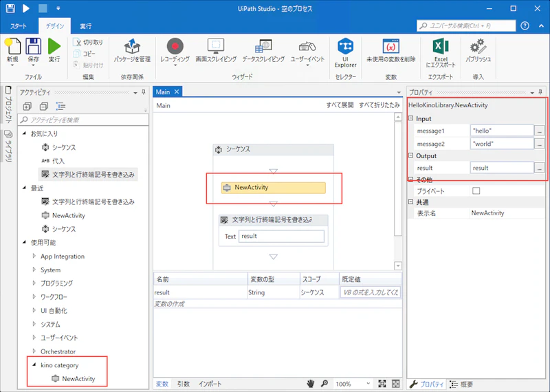Switch to the Start ribbon tab
Screen dimensions: 550x392
[x=19, y=26]
